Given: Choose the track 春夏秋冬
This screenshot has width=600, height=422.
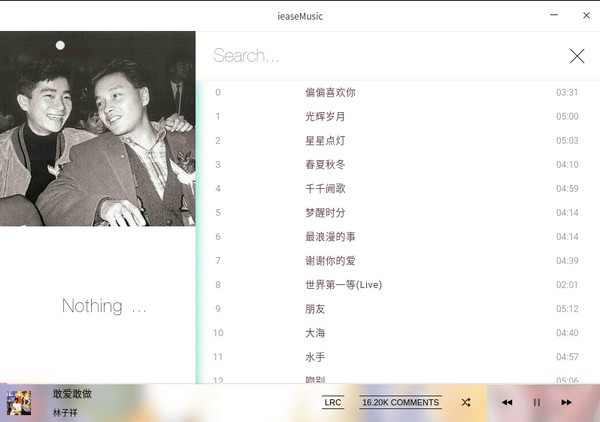Looking at the screenshot, I should click(x=324, y=165).
